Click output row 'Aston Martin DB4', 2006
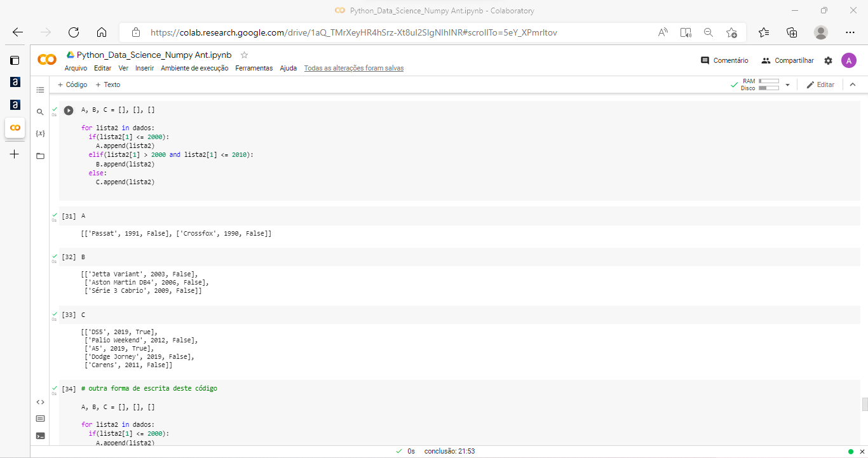The width and height of the screenshot is (868, 458). point(147,283)
